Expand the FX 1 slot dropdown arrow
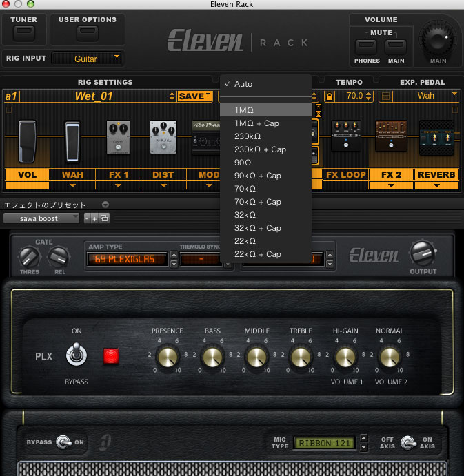 (x=118, y=185)
